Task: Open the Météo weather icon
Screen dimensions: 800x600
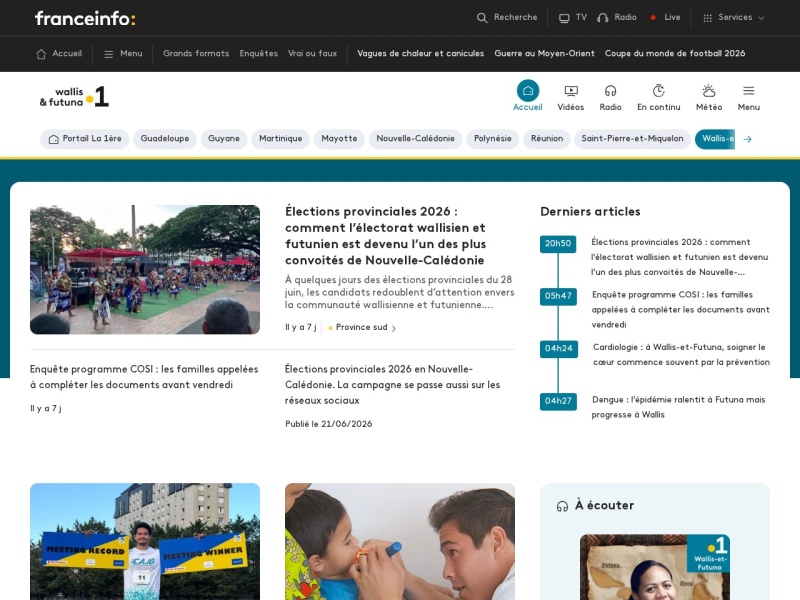Action: pyautogui.click(x=709, y=91)
